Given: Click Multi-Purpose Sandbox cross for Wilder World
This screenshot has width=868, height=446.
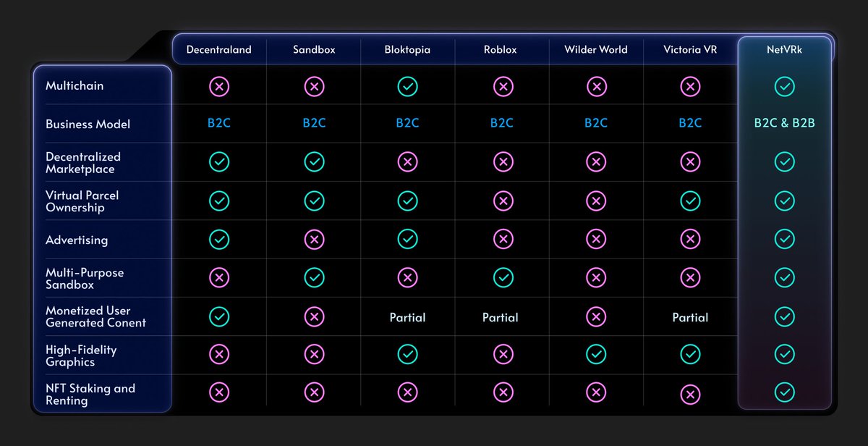Looking at the screenshot, I should pyautogui.click(x=596, y=277).
